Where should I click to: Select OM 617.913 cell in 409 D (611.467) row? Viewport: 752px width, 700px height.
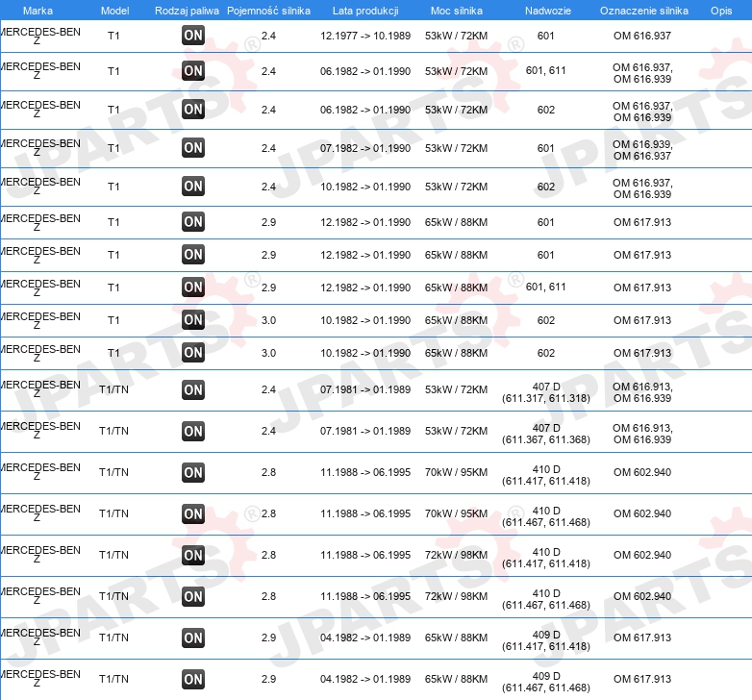tap(642, 679)
